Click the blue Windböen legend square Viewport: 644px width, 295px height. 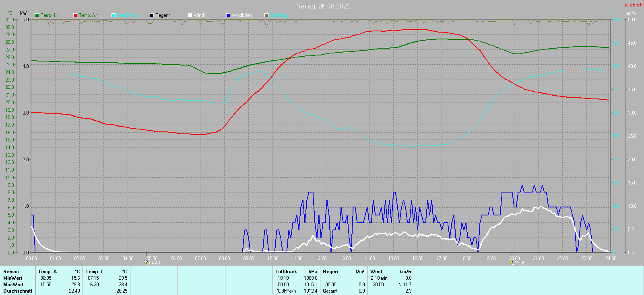point(228,15)
